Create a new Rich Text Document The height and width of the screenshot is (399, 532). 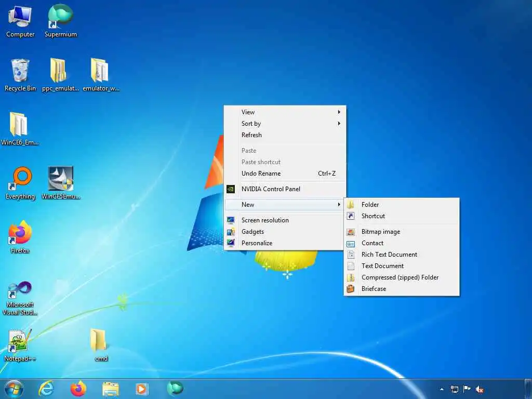pyautogui.click(x=402, y=255)
